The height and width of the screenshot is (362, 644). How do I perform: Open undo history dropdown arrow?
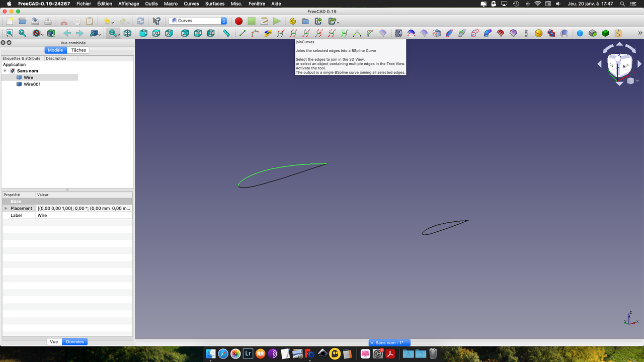113,22
